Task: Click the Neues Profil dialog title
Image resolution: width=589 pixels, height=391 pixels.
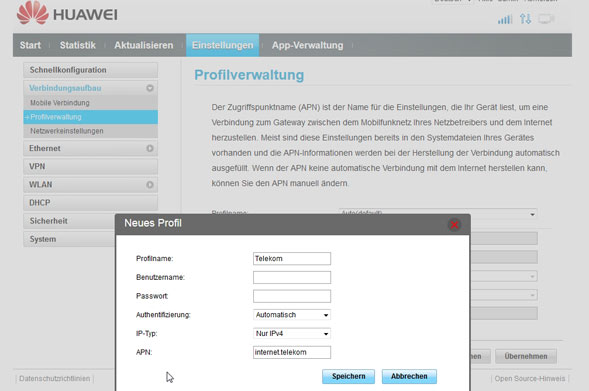Action: pos(153,223)
